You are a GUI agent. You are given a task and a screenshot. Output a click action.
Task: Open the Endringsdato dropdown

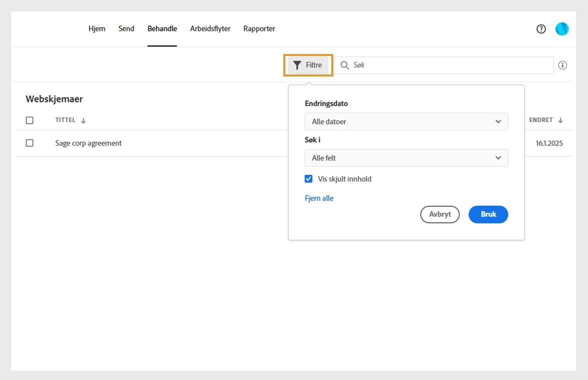click(406, 121)
